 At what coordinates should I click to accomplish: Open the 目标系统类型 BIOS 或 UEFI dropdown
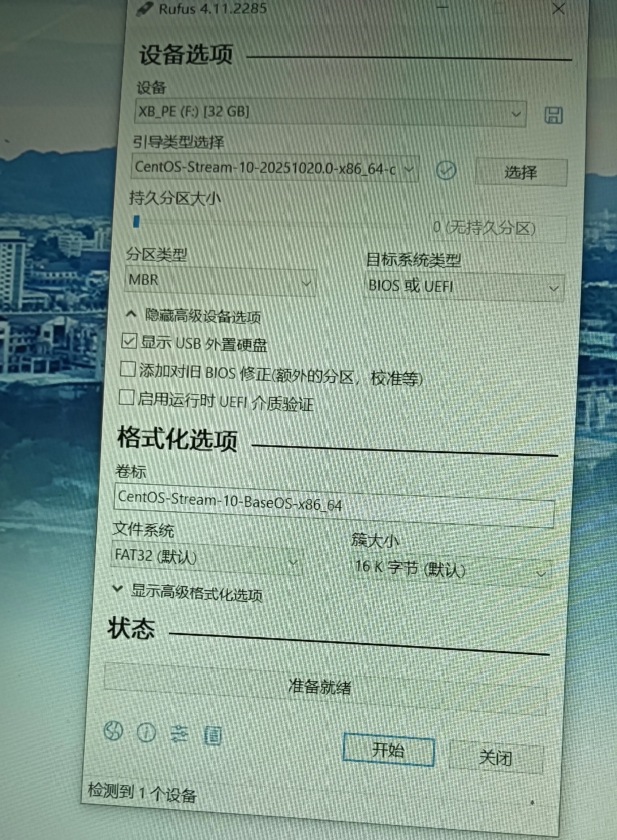click(464, 287)
